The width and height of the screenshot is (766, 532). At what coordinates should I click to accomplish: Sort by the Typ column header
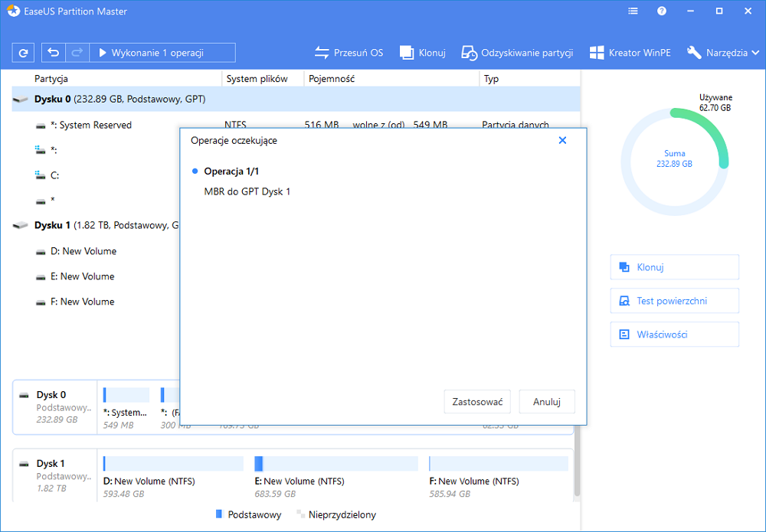tap(492, 79)
